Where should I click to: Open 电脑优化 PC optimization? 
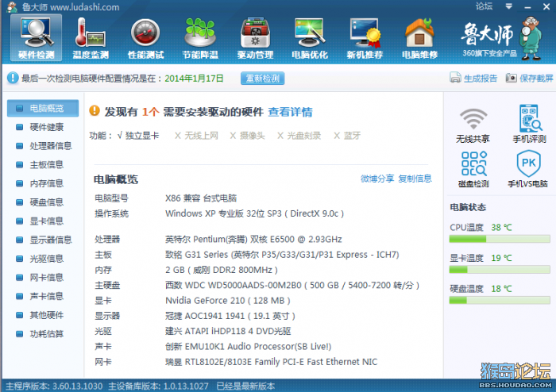[310, 38]
